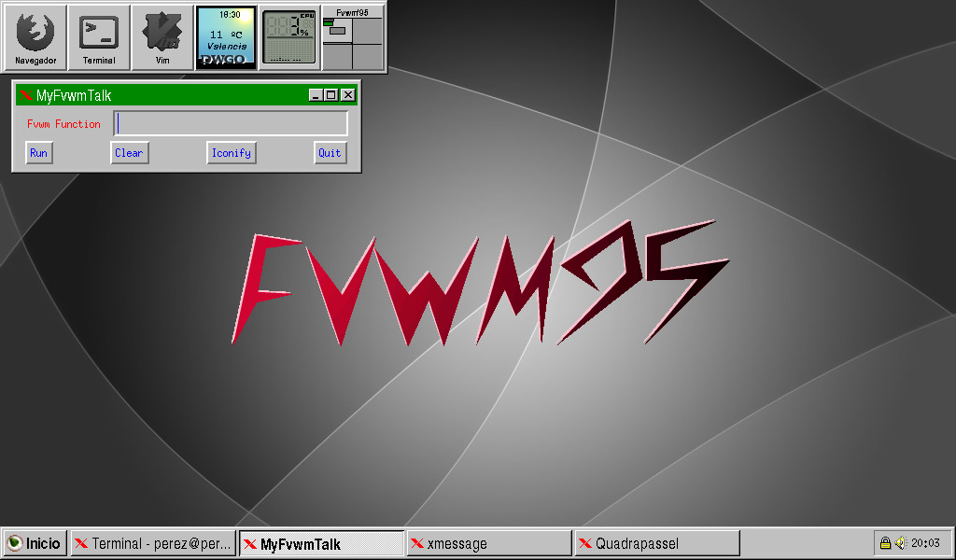Open the Inicio start menu
This screenshot has width=956, height=560.
35,543
